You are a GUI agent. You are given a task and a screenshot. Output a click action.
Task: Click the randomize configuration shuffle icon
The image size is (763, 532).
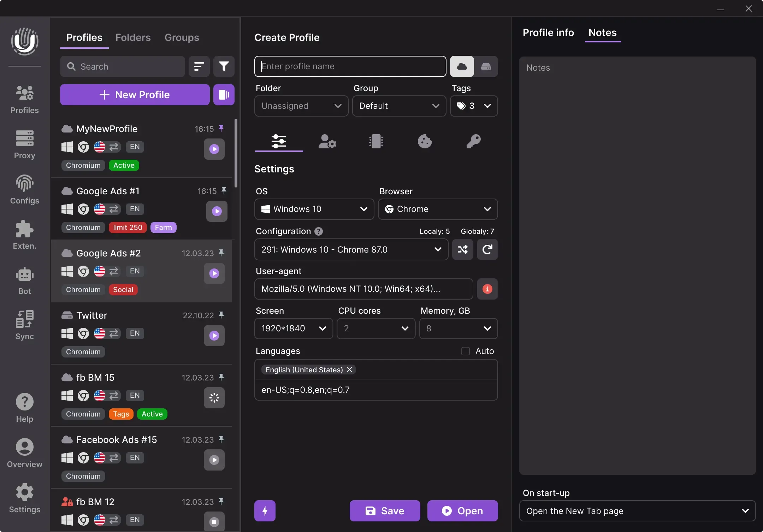coord(462,250)
